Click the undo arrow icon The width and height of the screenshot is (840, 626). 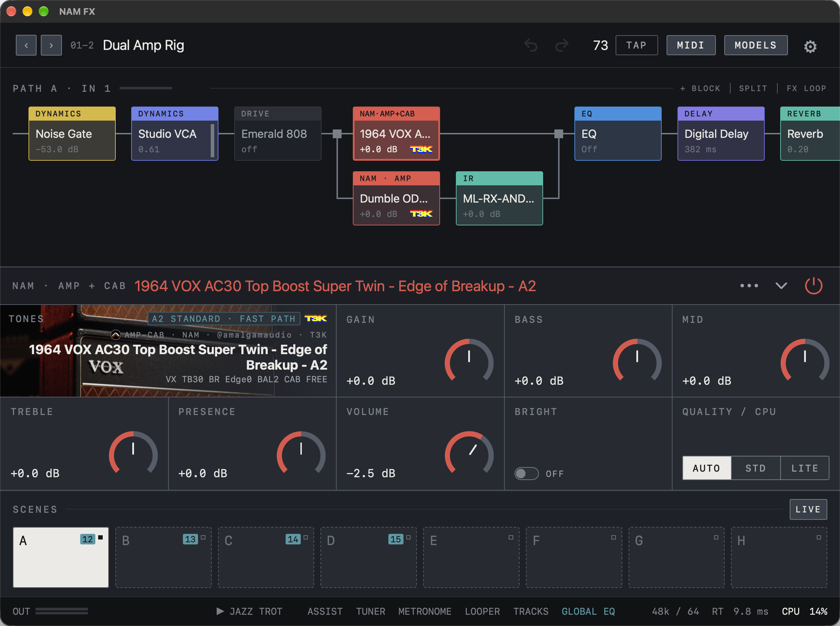[531, 45]
